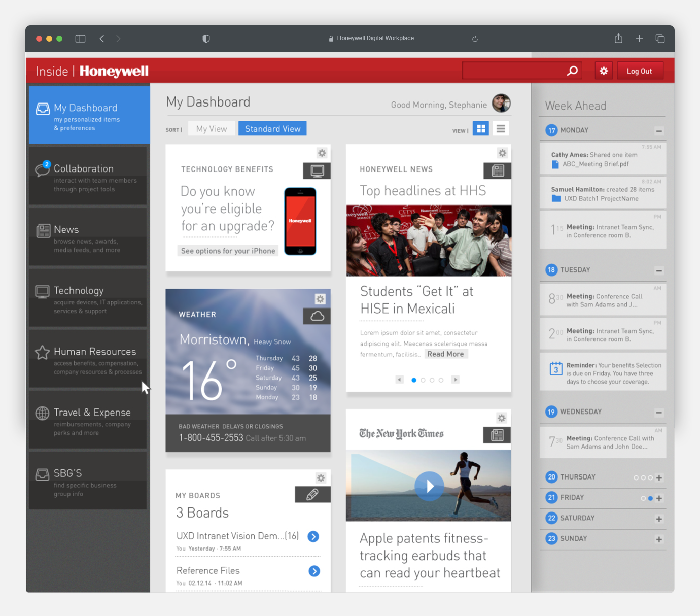This screenshot has height=616, width=700.
Task: Go to next news slide arrow
Action: 456,380
